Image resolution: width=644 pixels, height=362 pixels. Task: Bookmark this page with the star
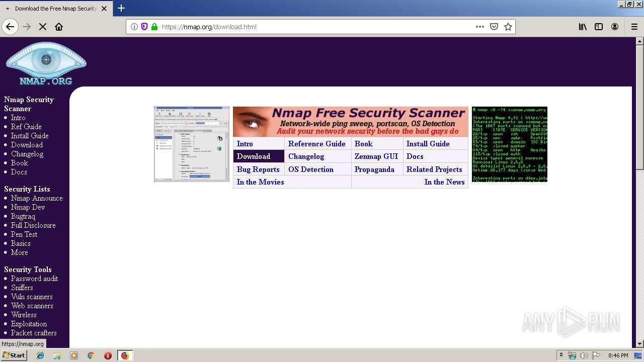pyautogui.click(x=508, y=27)
